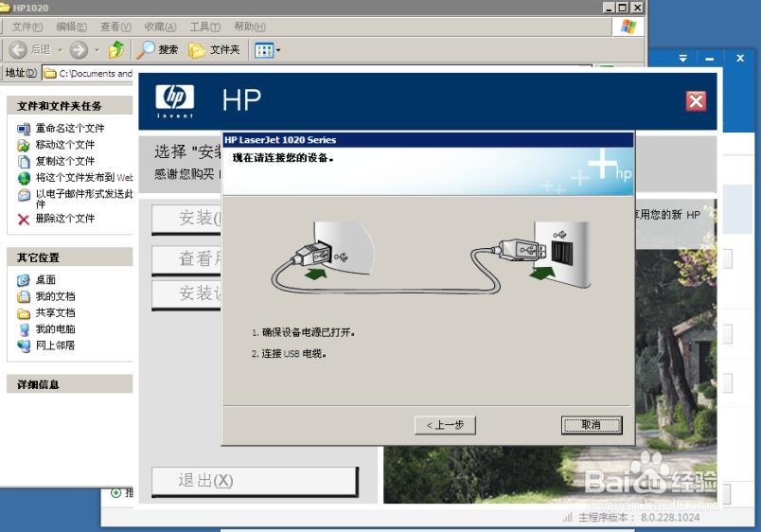Open the 收藏(A) menu
Viewport: 761px width, 532px height.
pos(160,27)
